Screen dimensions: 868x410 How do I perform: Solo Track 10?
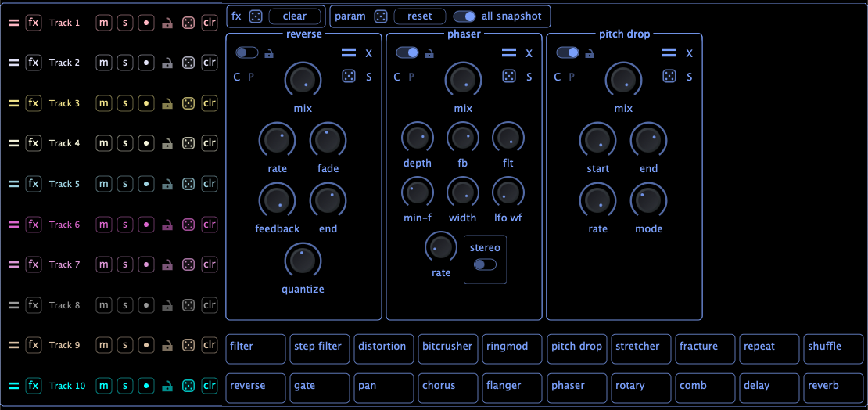(125, 385)
